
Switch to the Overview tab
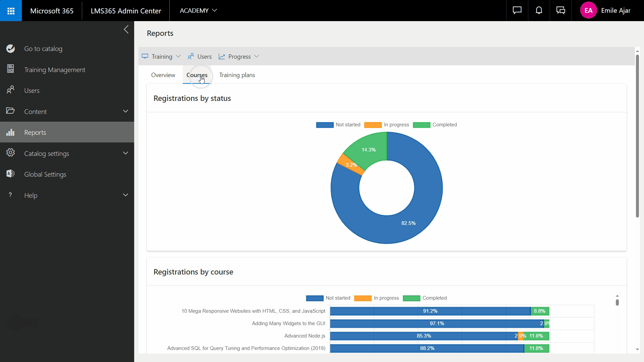tap(163, 75)
